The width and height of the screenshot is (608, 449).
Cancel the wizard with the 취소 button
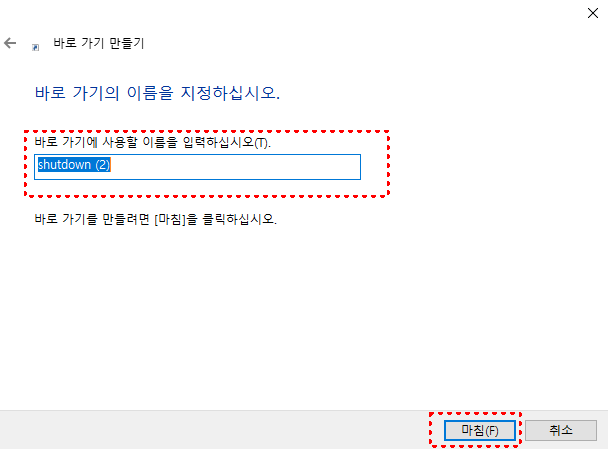(561, 430)
